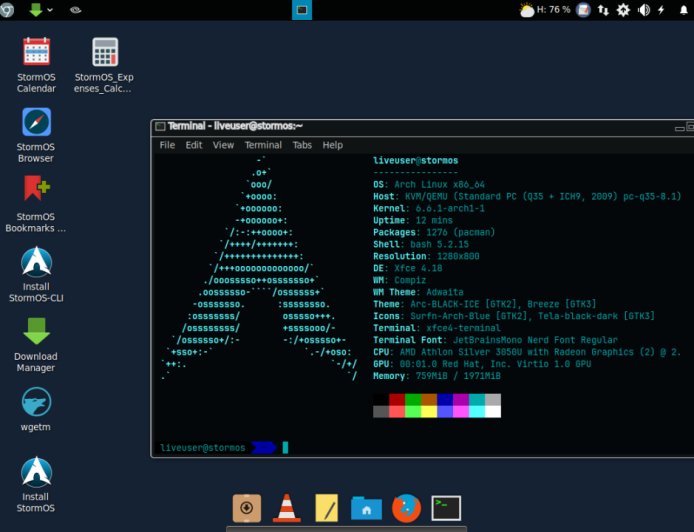Viewport: 694px width, 532px height.
Task: Click the clipboard manager tray icon
Action: [583, 10]
